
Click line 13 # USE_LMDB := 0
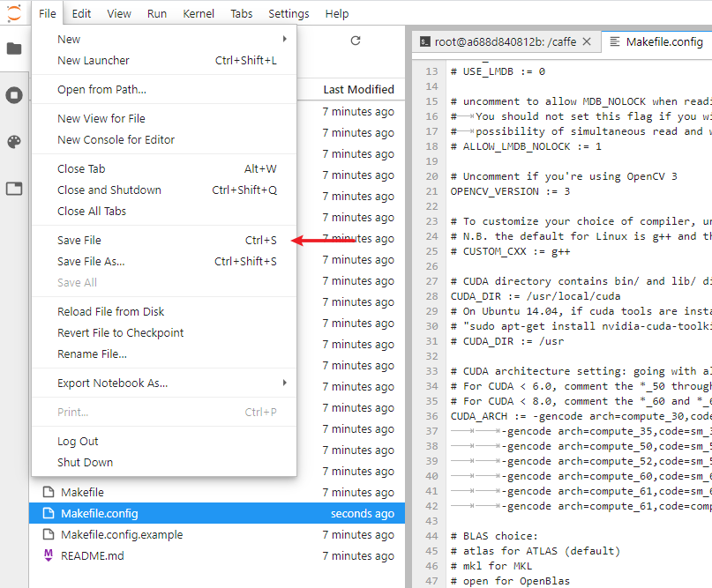[x=498, y=71]
